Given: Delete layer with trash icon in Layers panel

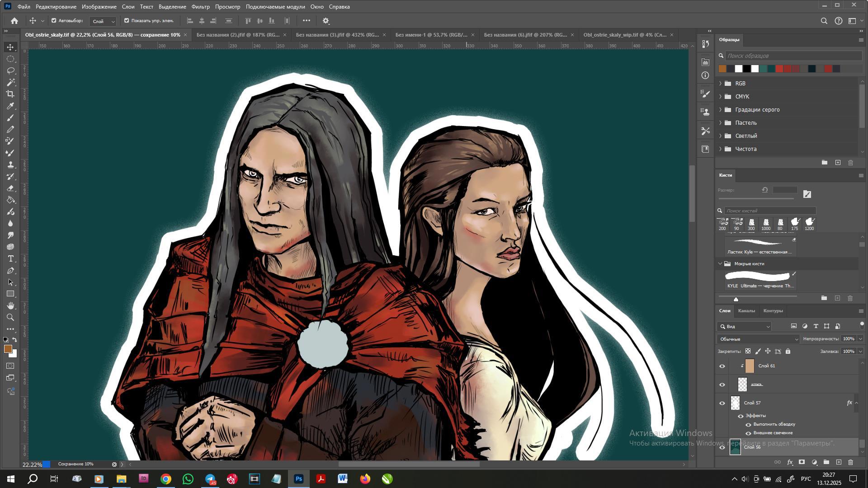Looking at the screenshot, I should click(850, 462).
